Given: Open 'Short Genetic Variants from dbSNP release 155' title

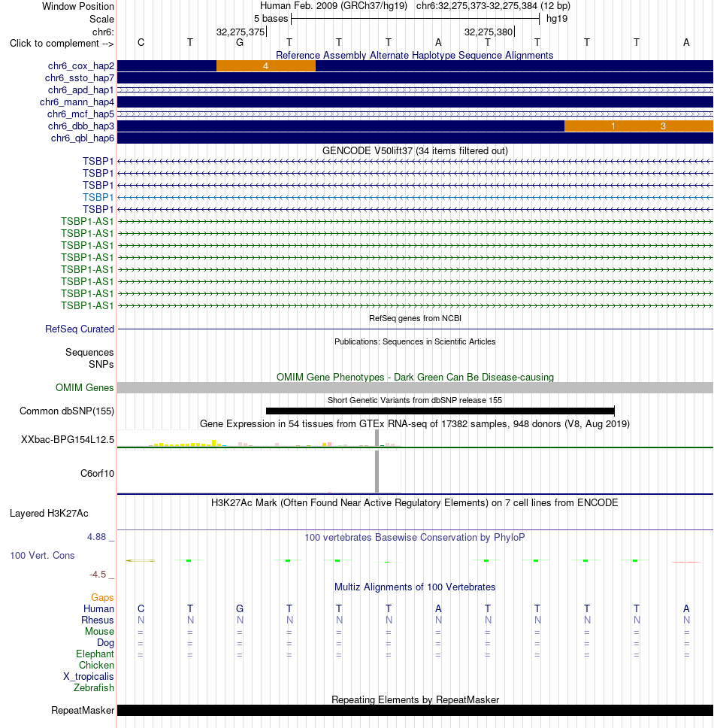Looking at the screenshot, I should click(x=415, y=400).
